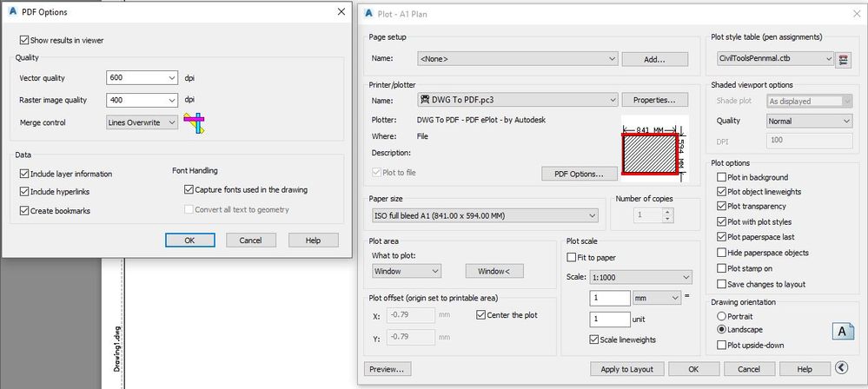Image resolution: width=868 pixels, height=389 pixels.
Task: Click OK in the PDF Options dialog
Action: point(190,241)
